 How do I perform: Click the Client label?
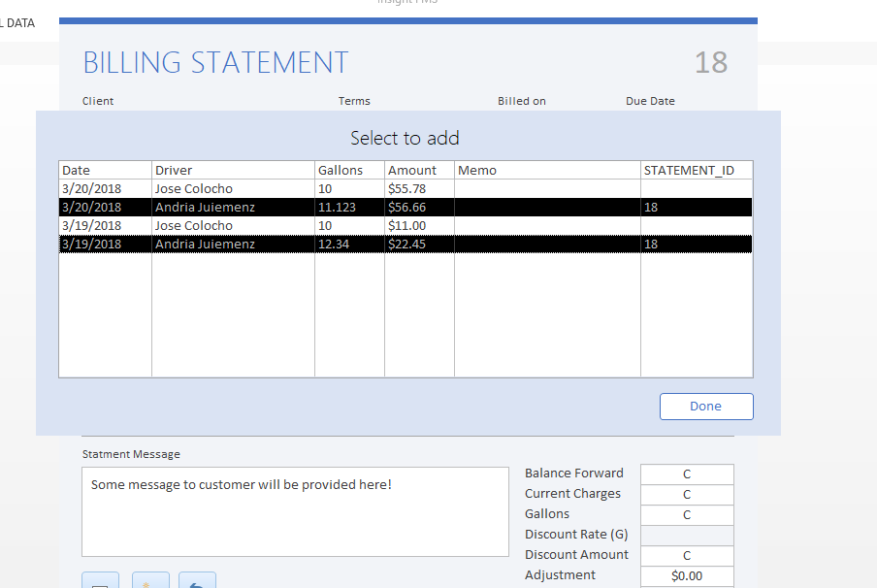98,101
